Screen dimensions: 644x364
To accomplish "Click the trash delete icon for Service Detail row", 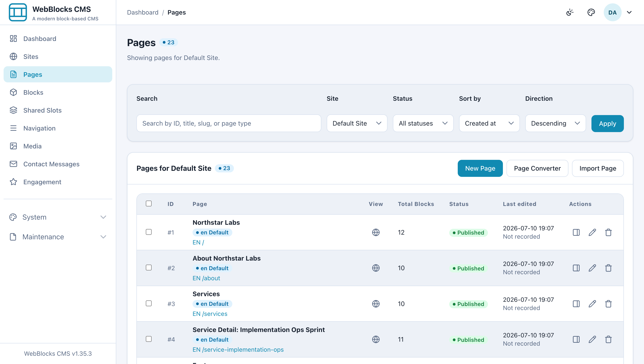I will [608, 339].
